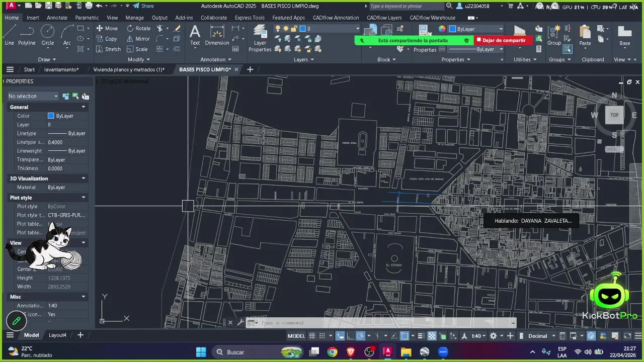Select the Arc tool
This screenshot has height=362, width=644.
66,35
